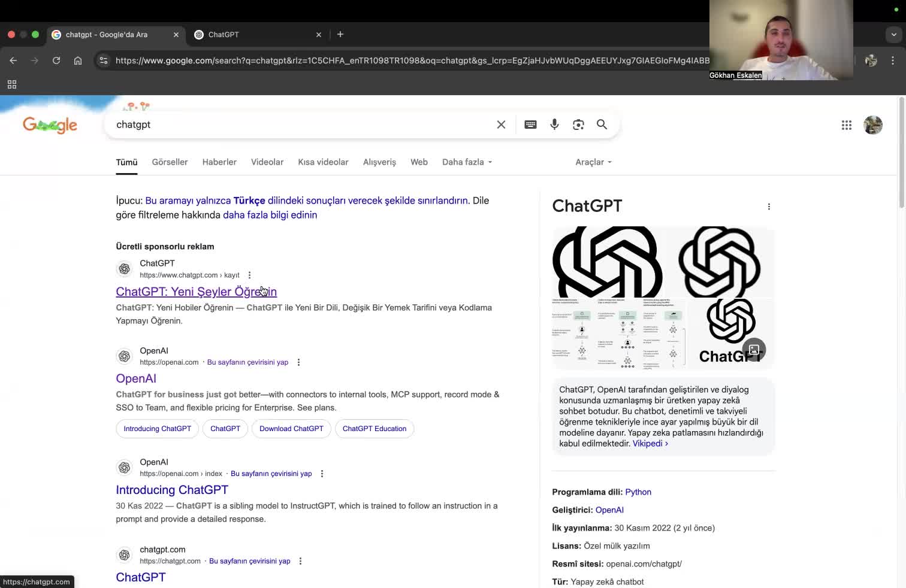Open the OpenAI result title link

click(x=136, y=378)
